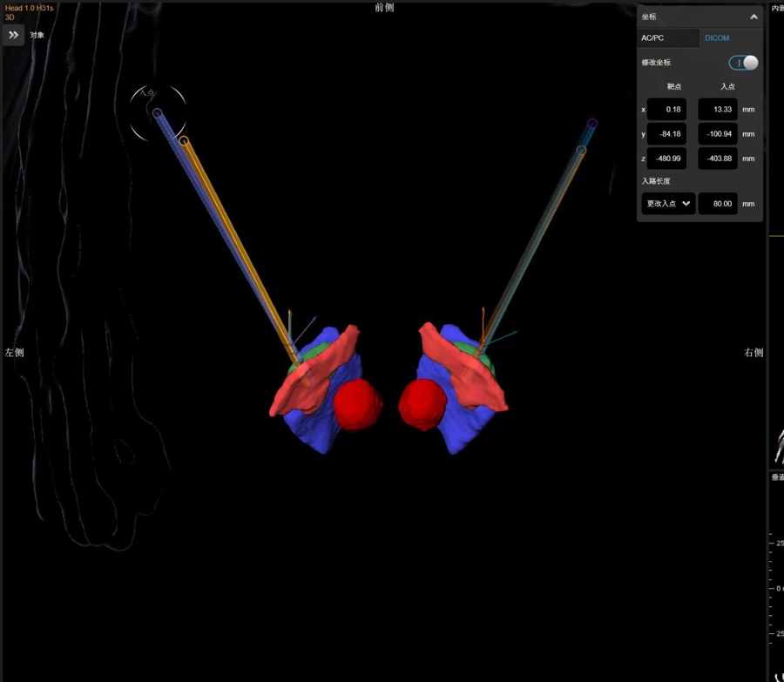
Task: Click the purple entry point marker on right trajectory
Action: click(x=592, y=124)
